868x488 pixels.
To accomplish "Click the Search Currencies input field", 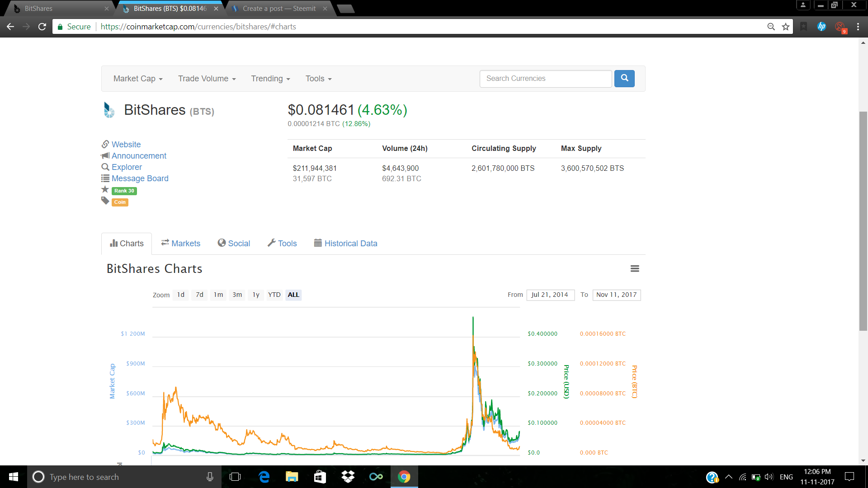I will pyautogui.click(x=545, y=79).
